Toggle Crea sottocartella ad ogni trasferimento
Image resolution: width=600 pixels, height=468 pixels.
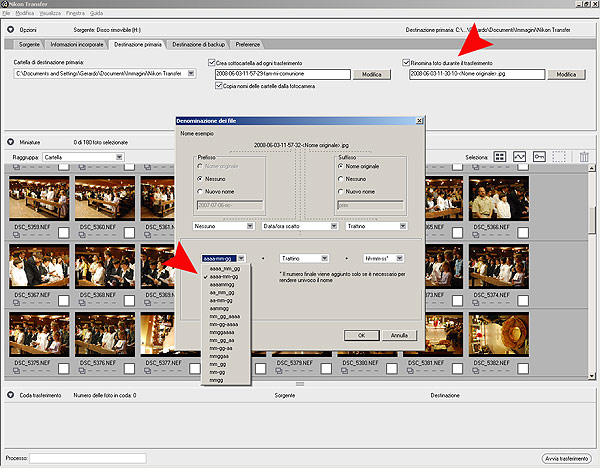[211, 62]
